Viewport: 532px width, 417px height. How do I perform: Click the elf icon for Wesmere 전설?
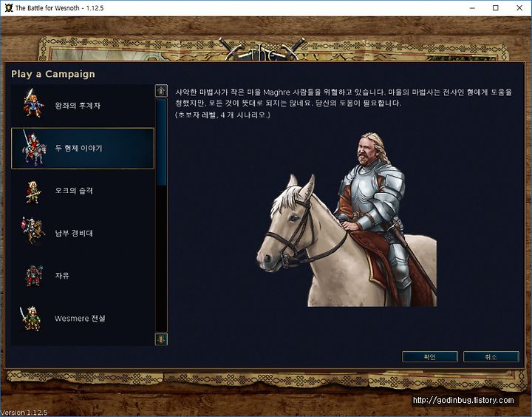[30, 318]
